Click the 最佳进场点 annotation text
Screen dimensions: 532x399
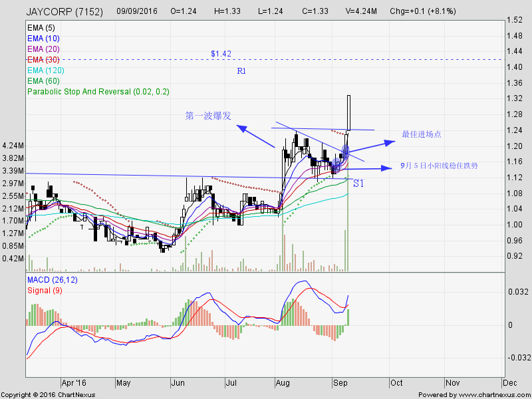tap(422, 134)
